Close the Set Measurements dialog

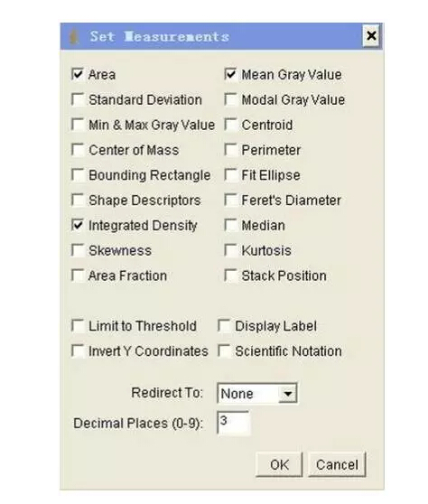click(371, 36)
